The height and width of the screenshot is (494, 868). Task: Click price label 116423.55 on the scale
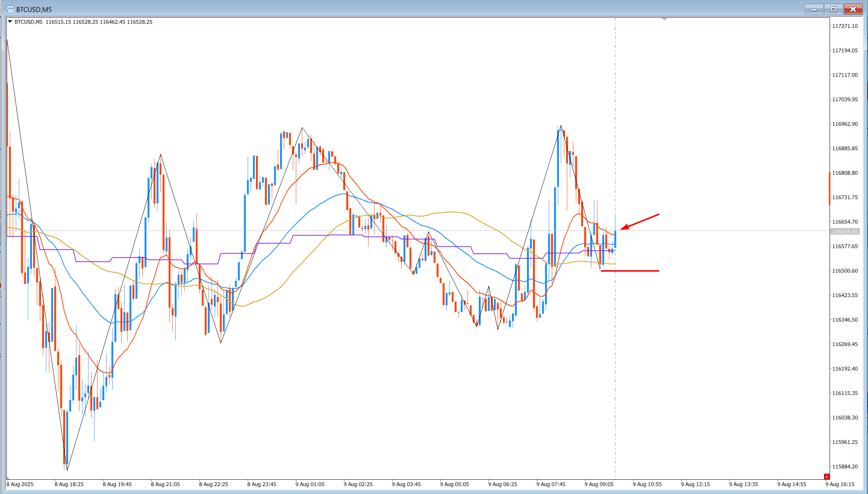tap(845, 295)
